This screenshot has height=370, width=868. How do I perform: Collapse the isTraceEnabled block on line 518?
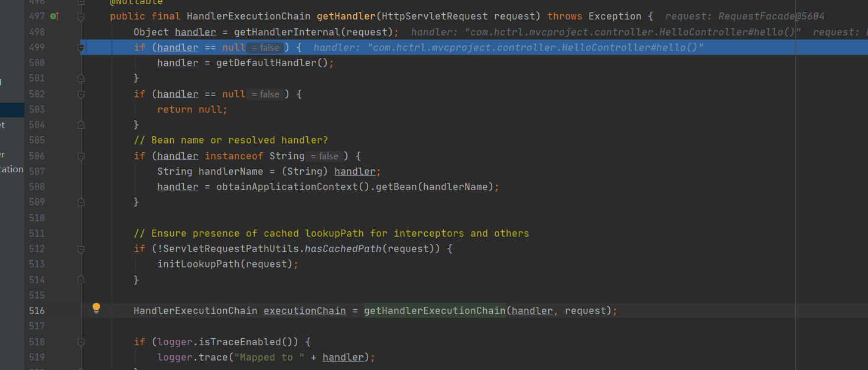[x=81, y=342]
